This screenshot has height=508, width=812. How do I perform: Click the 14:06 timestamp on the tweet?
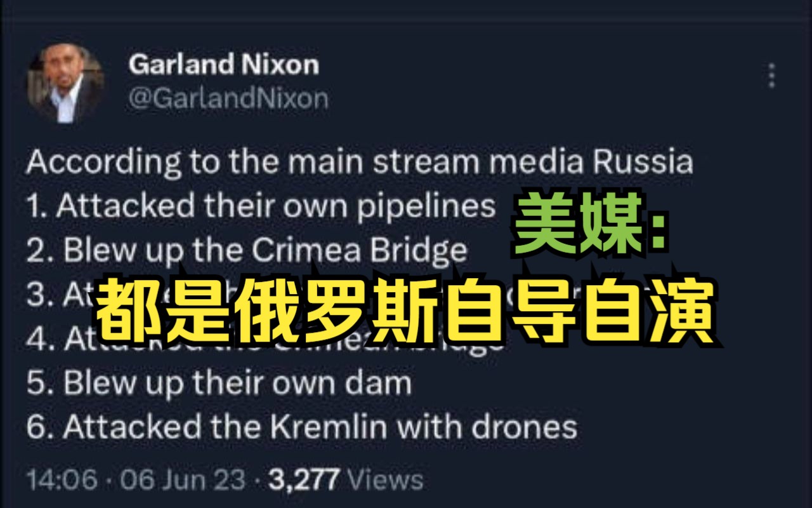click(x=62, y=479)
